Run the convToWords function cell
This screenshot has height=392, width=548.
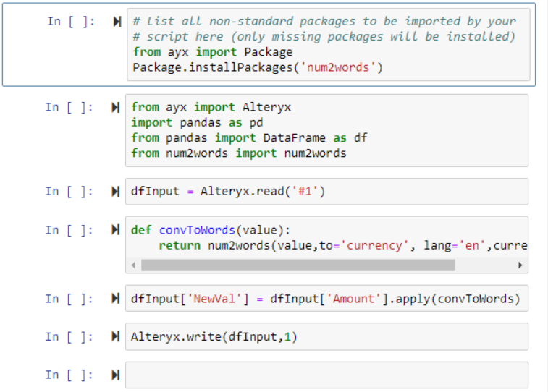pyautogui.click(x=114, y=230)
